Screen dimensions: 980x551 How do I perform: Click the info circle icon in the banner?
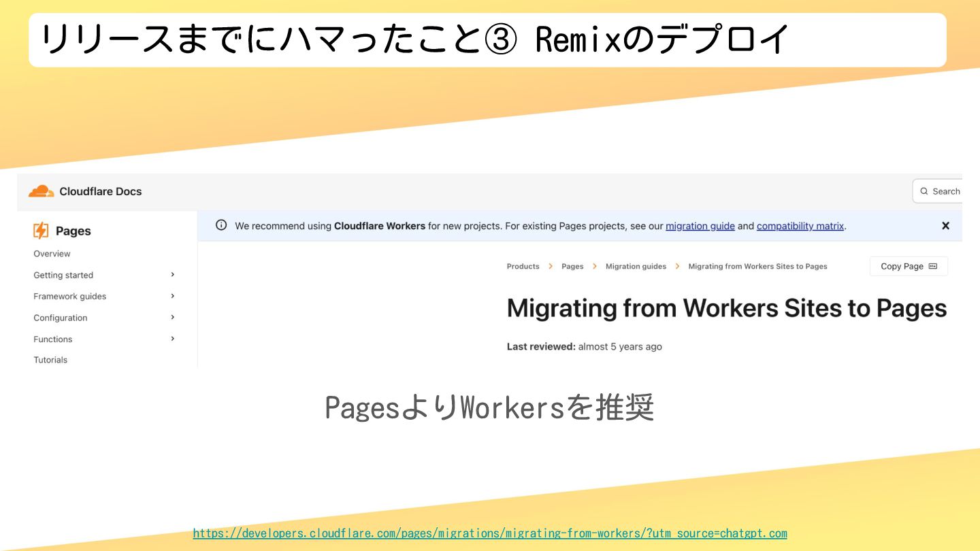(x=221, y=225)
